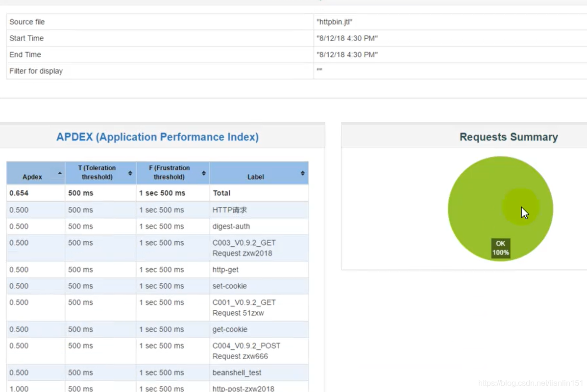The height and width of the screenshot is (392, 587).
Task: Click the get-cookie label cell
Action: [230, 329]
